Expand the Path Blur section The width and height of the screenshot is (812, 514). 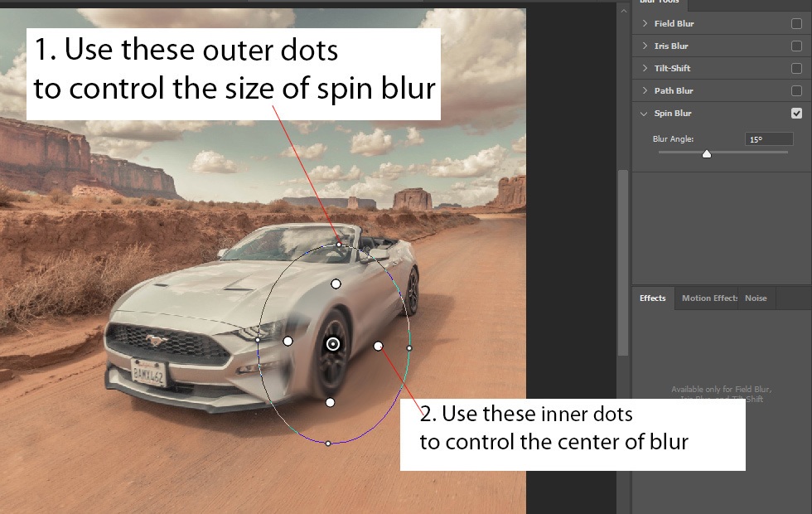pos(645,91)
